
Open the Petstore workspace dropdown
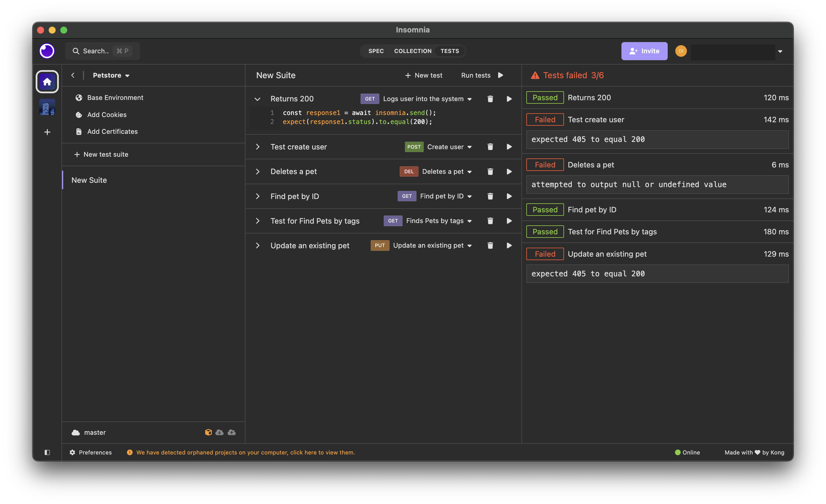(111, 75)
